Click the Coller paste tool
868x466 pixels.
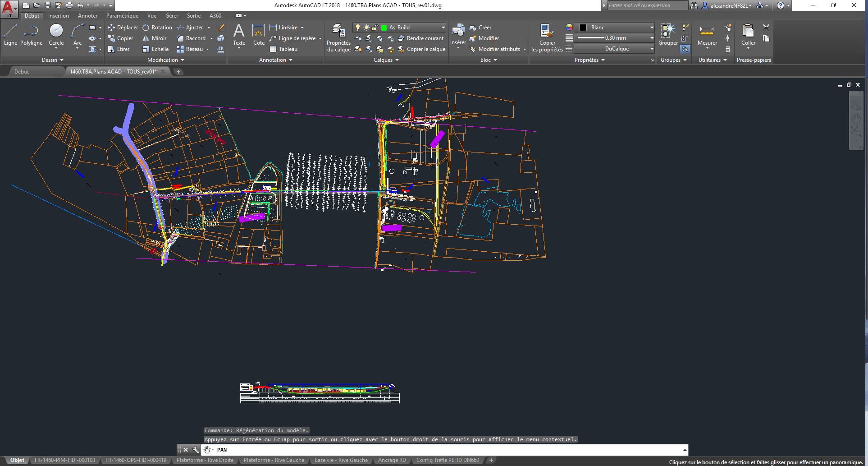pos(748,35)
